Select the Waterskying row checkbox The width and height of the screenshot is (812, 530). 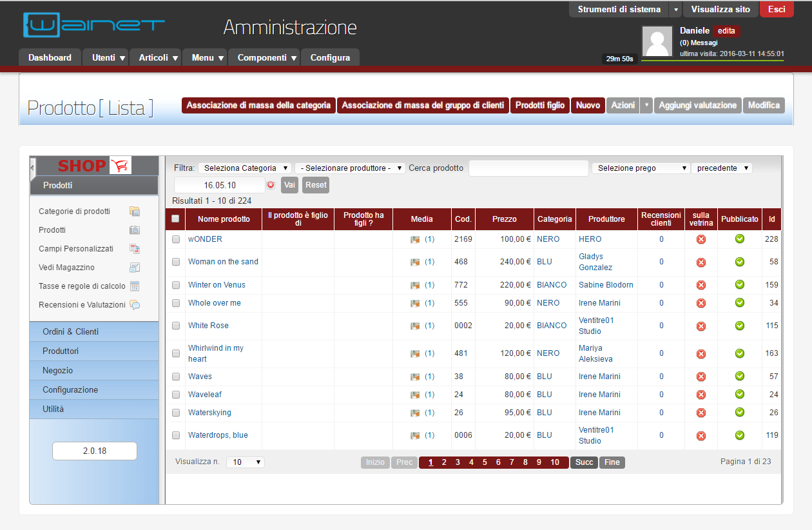176,413
